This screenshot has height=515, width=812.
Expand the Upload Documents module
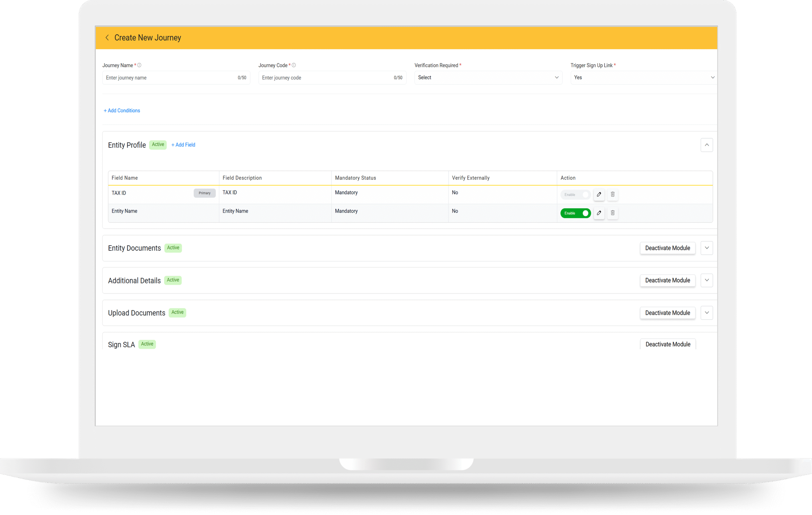pos(707,313)
